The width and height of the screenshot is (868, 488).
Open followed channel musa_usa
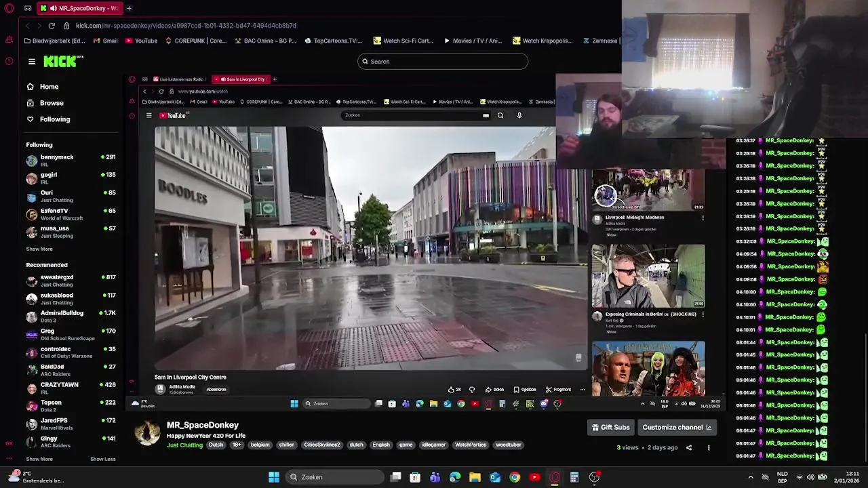pyautogui.click(x=71, y=231)
